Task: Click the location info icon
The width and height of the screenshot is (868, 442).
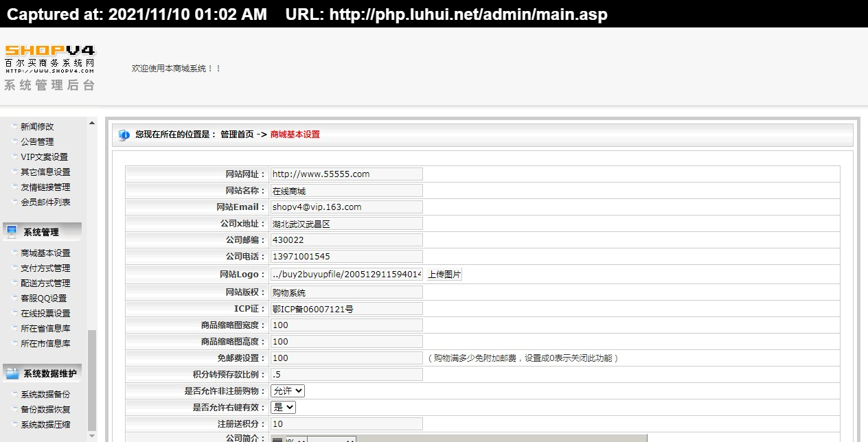Action: (x=124, y=135)
